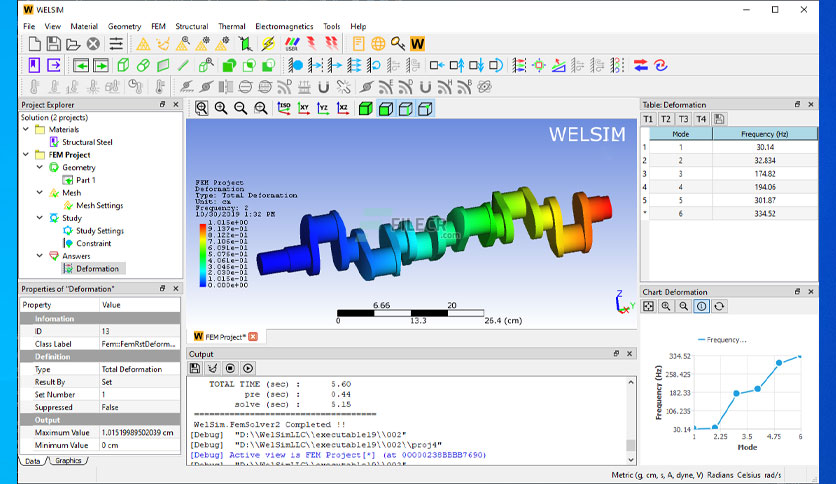
Task: Click the orange document help icon
Action: tap(358, 44)
